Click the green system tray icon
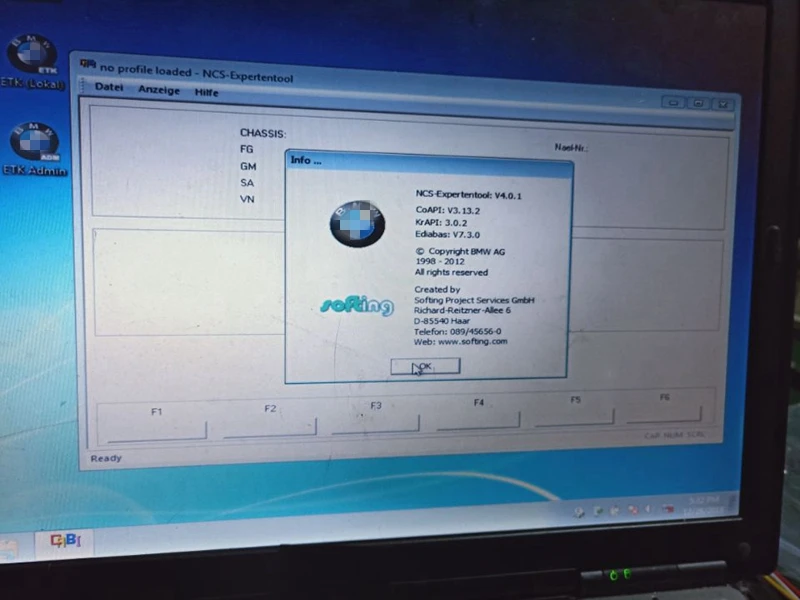800x600 pixels. [x=597, y=511]
